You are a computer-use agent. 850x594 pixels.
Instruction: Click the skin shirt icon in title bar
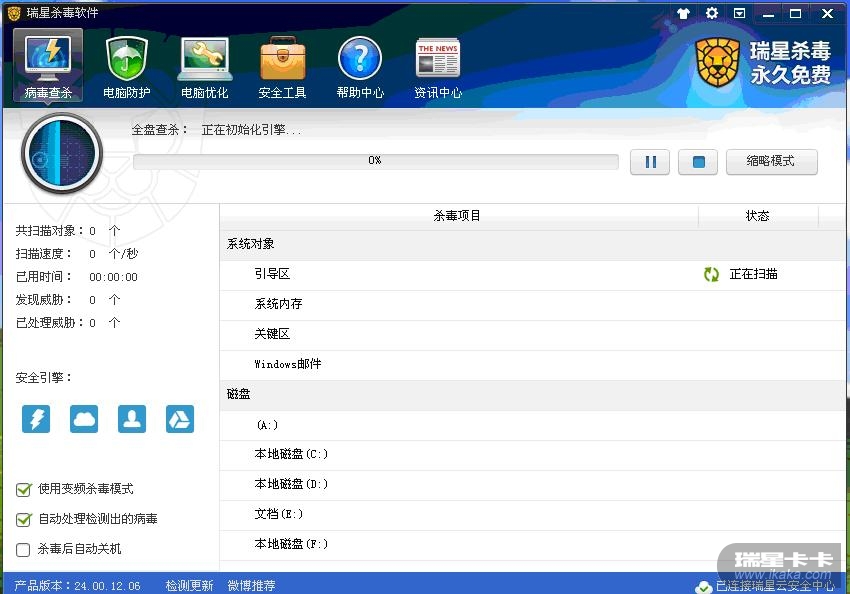[x=683, y=14]
